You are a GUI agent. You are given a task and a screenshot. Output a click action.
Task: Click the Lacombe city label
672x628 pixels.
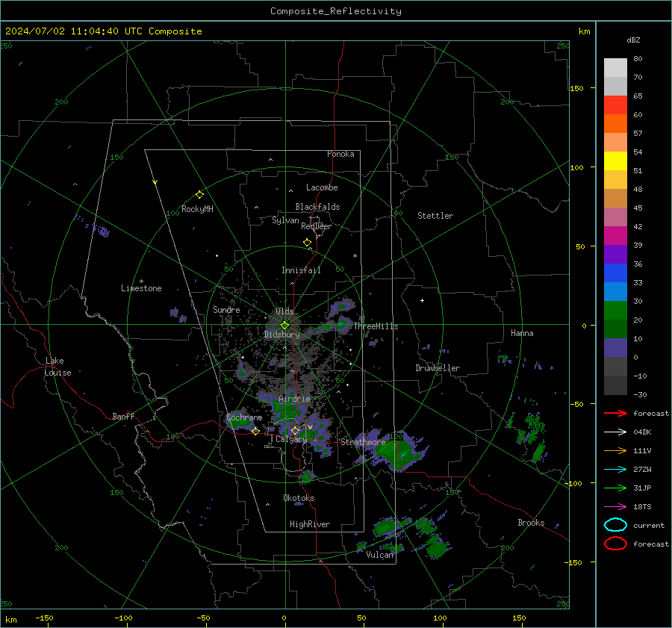[322, 187]
